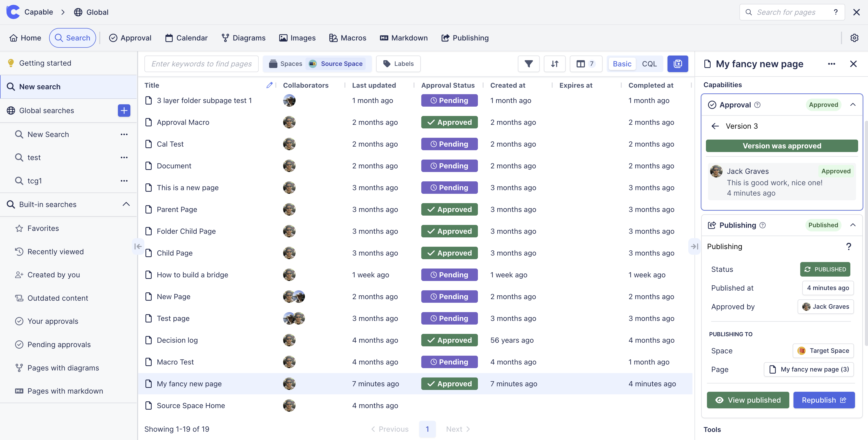Click the green Version was approved bar
868x440 pixels.
(782, 146)
